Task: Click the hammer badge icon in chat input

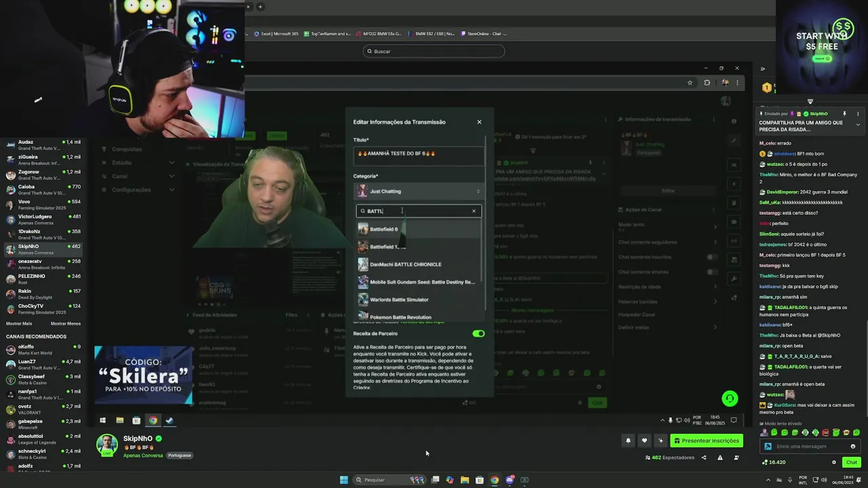Action: [x=768, y=447]
